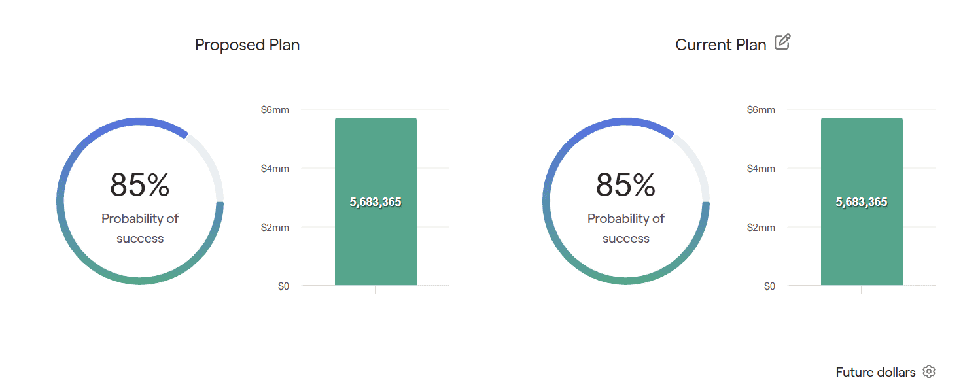Viewport: 980px width, 391px height.
Task: Click the Future dollars label
Action: click(875, 372)
